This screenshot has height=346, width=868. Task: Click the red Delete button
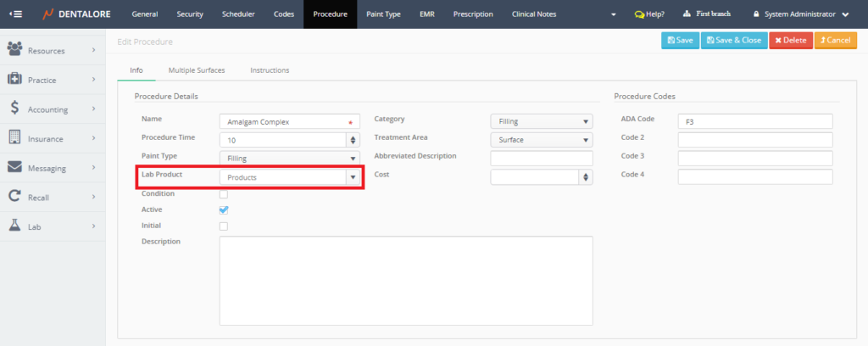[x=790, y=40]
